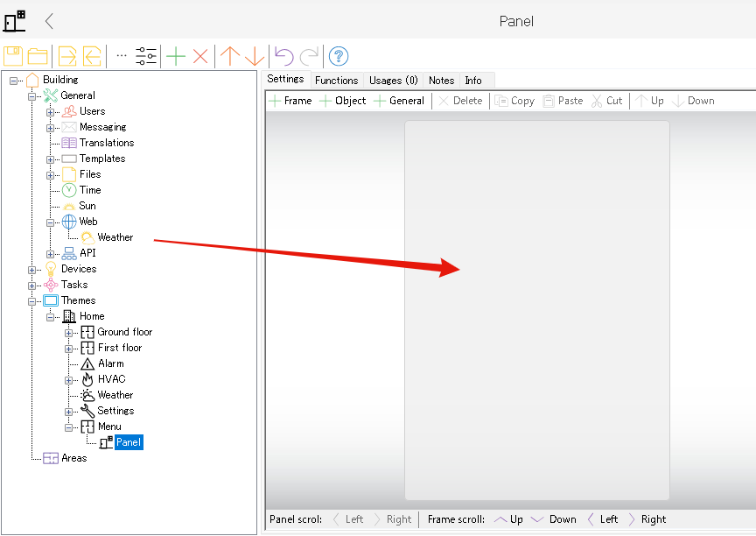Click the Import arrow-left document icon
Viewport: 756px width, 536px height.
[92, 56]
